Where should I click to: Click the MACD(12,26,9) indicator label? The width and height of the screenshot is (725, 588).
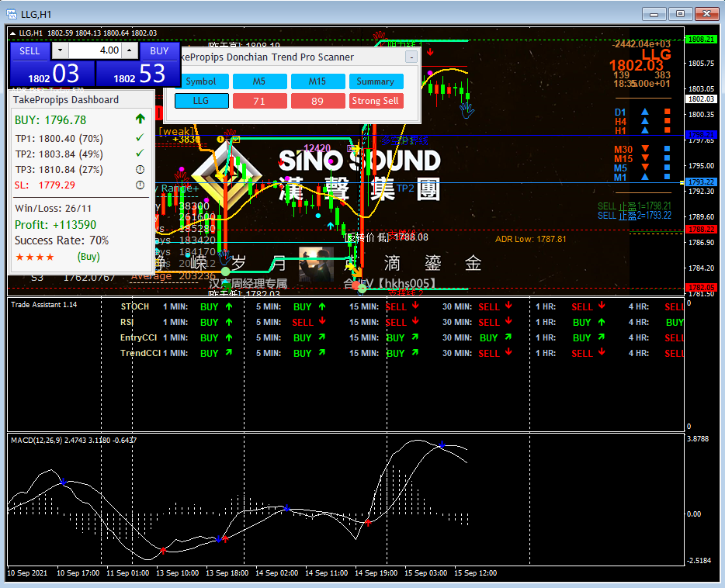coord(74,440)
